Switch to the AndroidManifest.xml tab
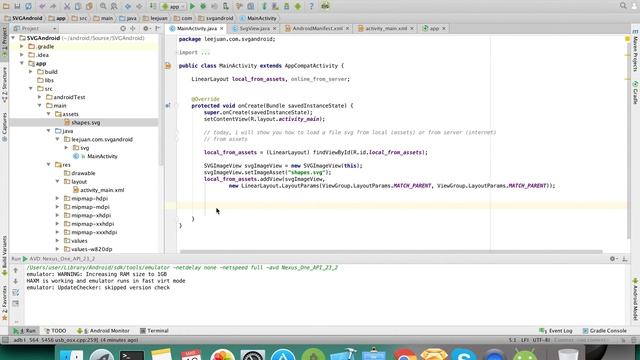Screen dimensions: 640x360 coord(317,29)
